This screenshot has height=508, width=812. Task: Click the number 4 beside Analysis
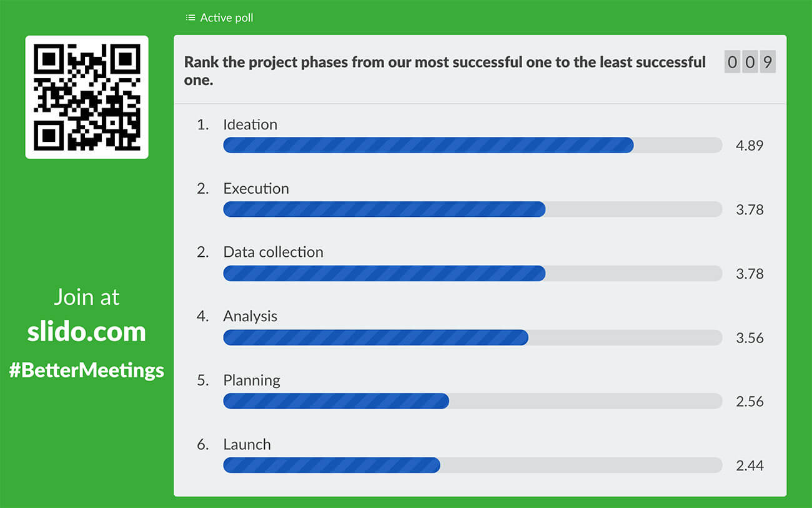click(202, 316)
